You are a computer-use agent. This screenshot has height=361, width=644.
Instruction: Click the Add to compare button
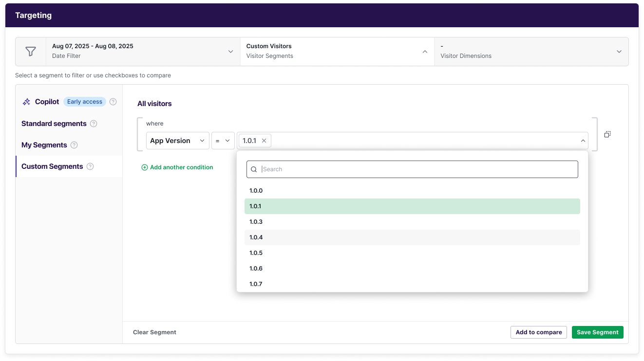(x=538, y=332)
